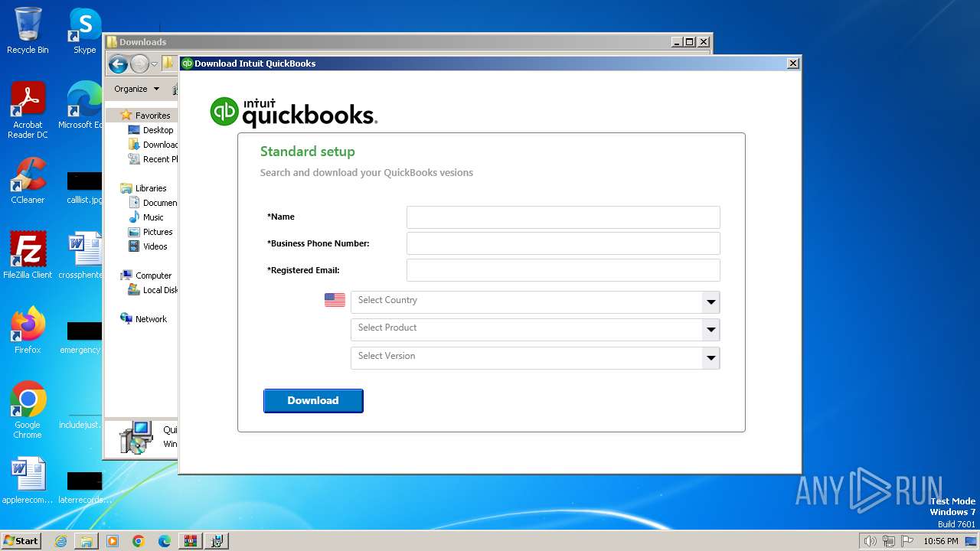This screenshot has height=551, width=980.
Task: Select the crossphente Word document icon
Action: pos(83,255)
